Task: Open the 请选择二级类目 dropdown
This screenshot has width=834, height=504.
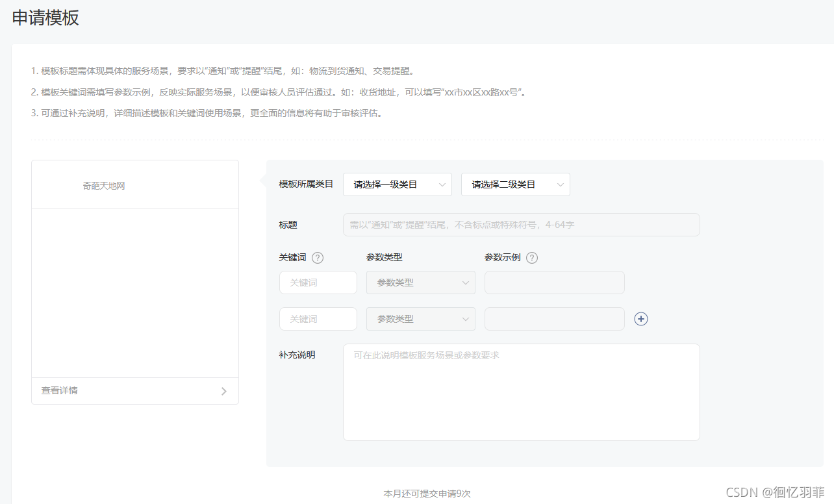Action: point(516,184)
